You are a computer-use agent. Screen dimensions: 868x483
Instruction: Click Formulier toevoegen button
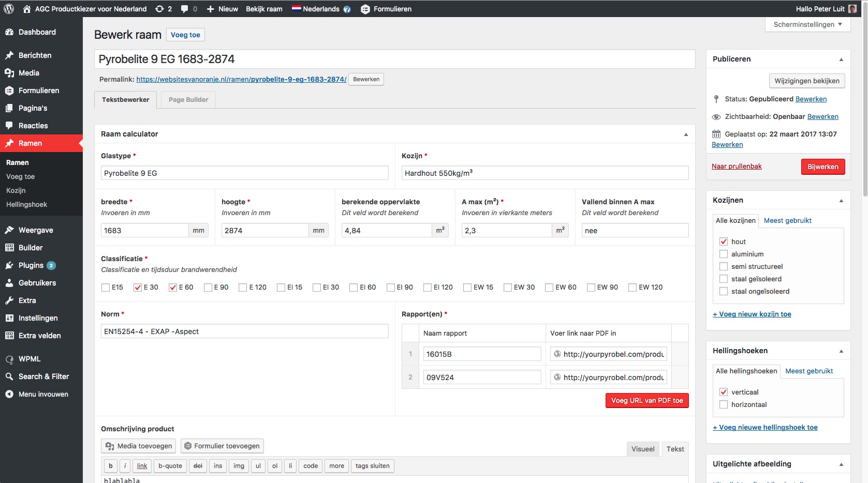pos(222,446)
